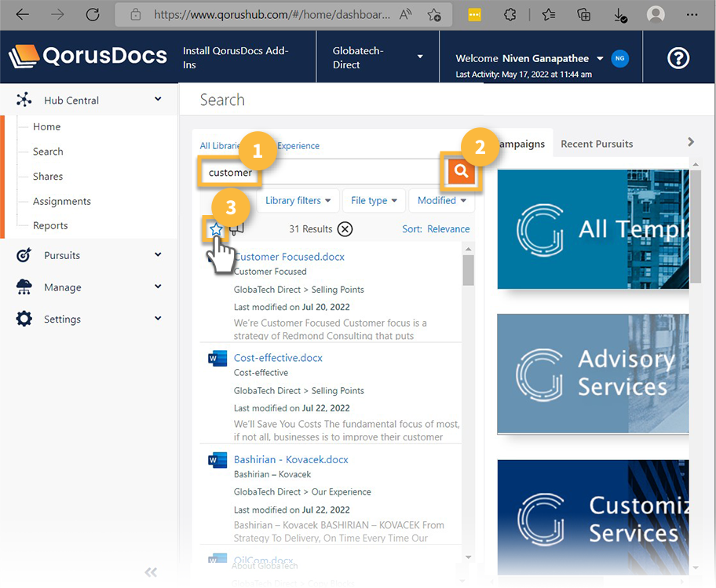Open the Modified dropdown

[x=441, y=200]
